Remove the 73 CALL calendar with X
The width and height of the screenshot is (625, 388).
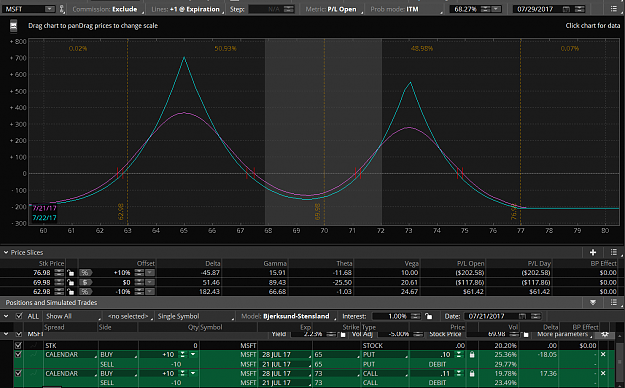tap(603, 373)
